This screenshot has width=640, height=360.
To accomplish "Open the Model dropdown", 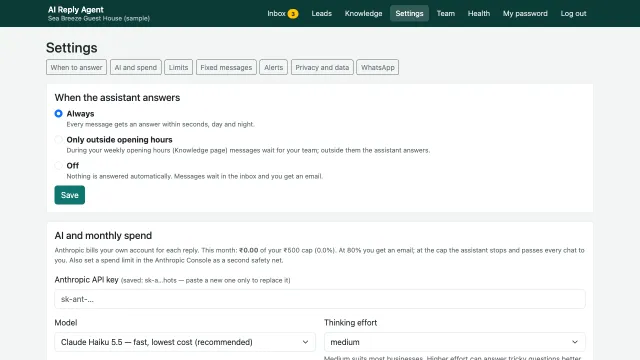I will 185,342.
